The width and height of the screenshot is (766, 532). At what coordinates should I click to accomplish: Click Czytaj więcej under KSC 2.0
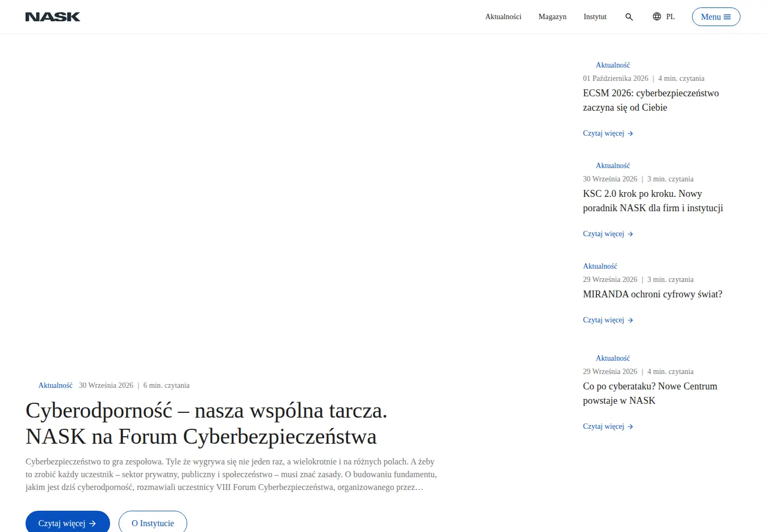pos(608,234)
